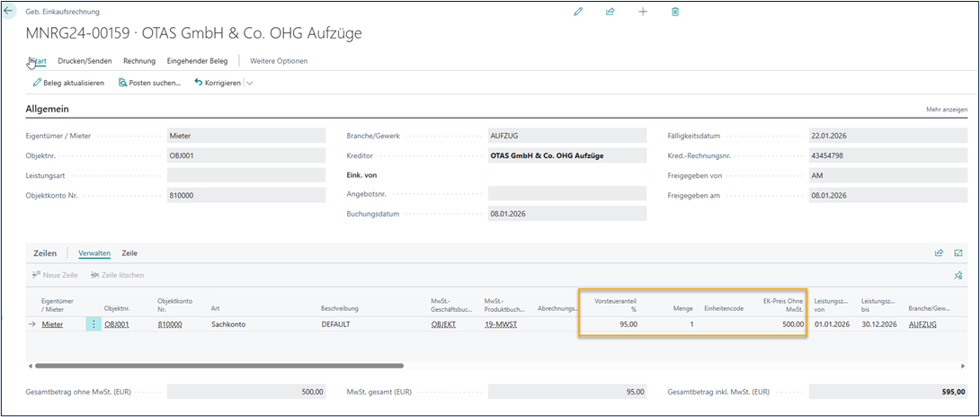Click the plus icon to create new
The width and height of the screenshot is (980, 417).
[643, 12]
